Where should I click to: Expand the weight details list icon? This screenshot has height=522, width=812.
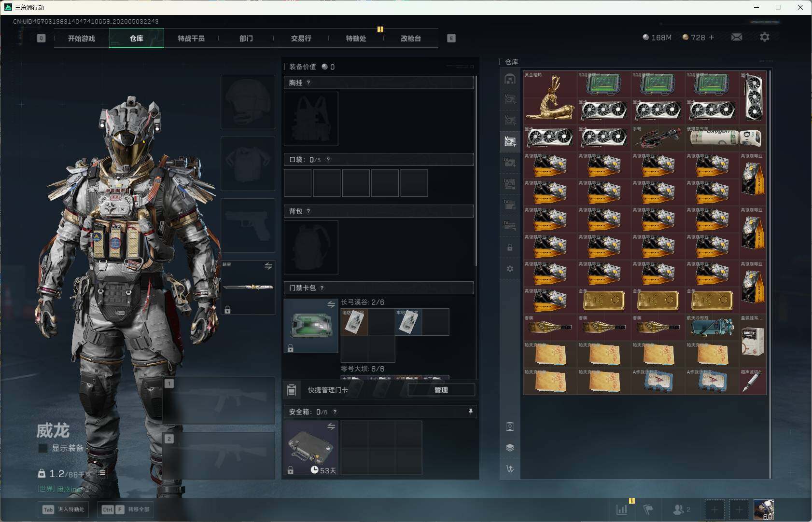tap(102, 473)
